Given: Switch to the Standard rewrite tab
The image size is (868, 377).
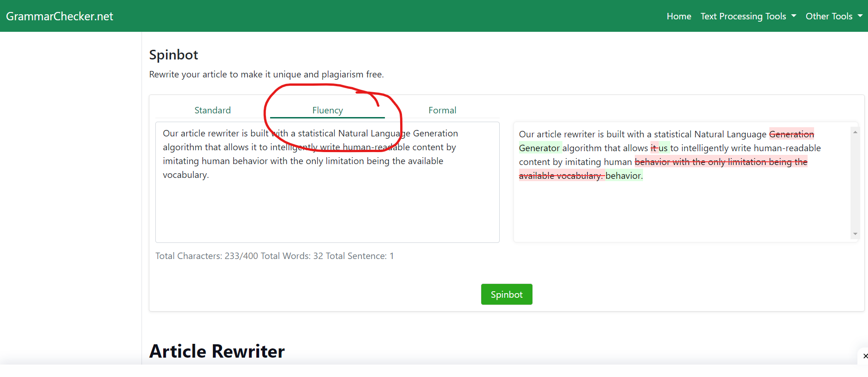Looking at the screenshot, I should (x=213, y=110).
